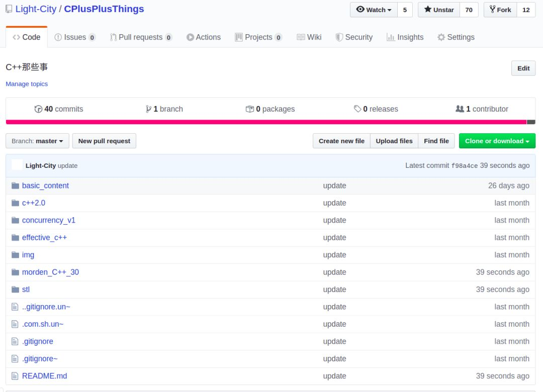543x392 pixels.
Task: Switch to the Code tab
Action: click(x=27, y=37)
